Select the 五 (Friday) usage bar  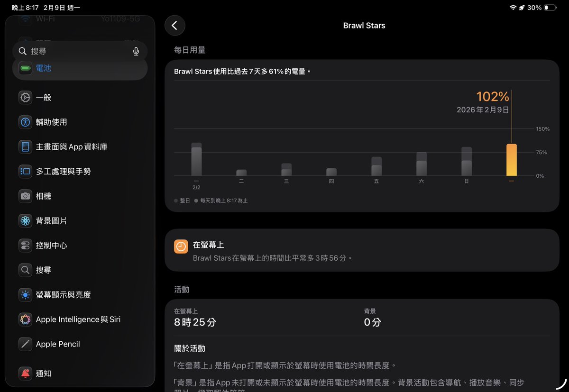pos(376,166)
